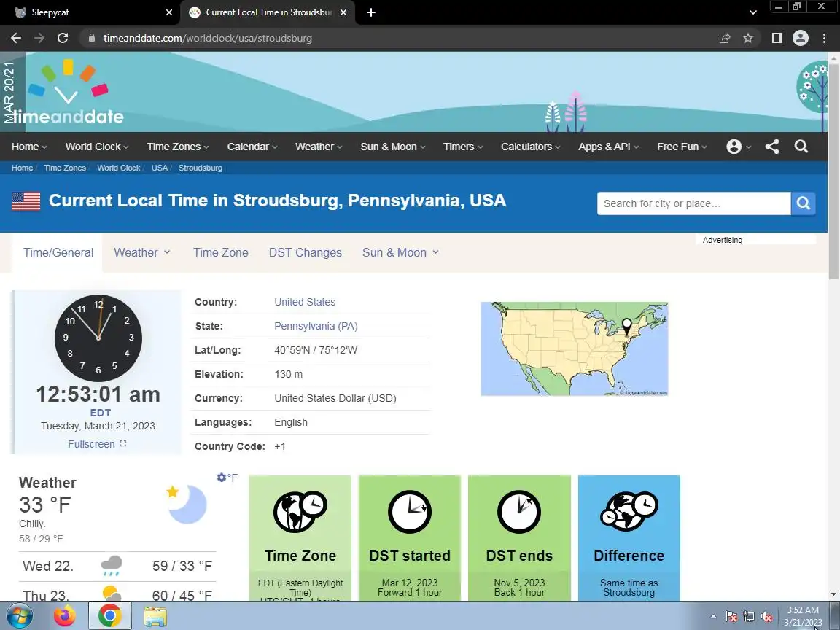Open the account profile icon in navbar
The width and height of the screenshot is (840, 630).
pyautogui.click(x=734, y=147)
